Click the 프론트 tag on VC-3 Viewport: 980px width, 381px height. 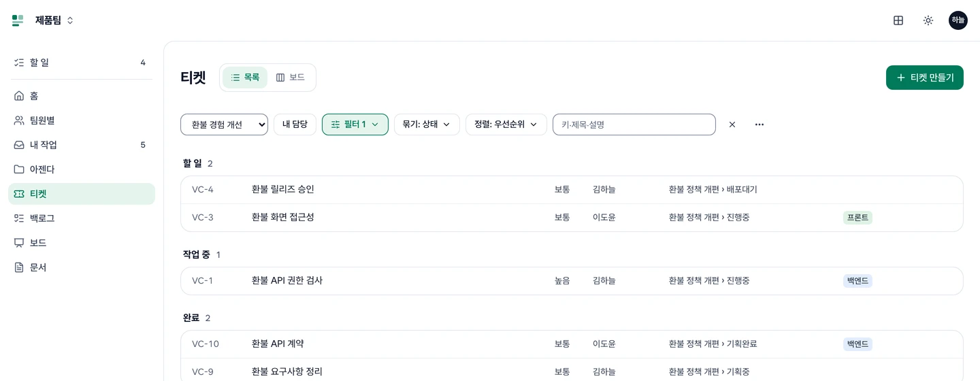[857, 218]
